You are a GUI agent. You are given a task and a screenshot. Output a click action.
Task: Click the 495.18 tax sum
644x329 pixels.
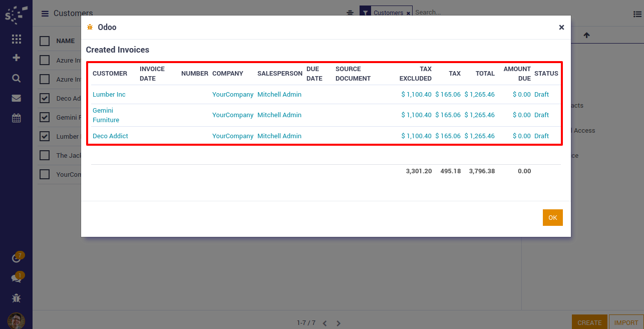[451, 171]
